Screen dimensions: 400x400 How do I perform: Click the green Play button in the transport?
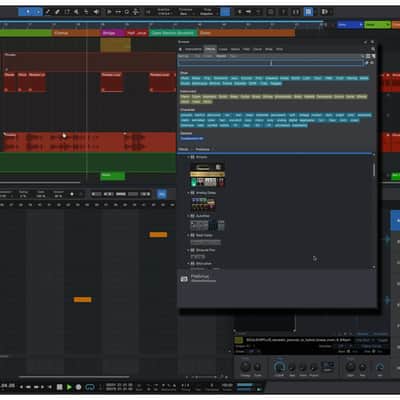tap(69, 387)
